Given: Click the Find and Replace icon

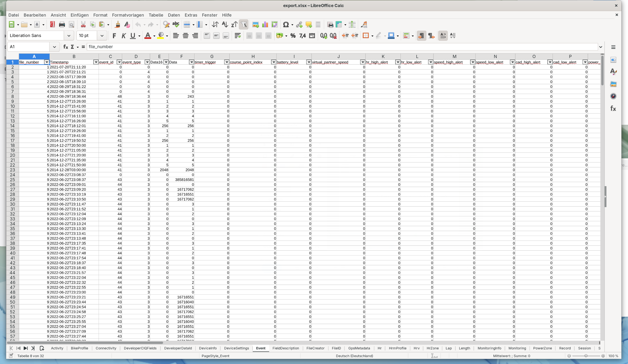Looking at the screenshot, I should (x=166, y=24).
